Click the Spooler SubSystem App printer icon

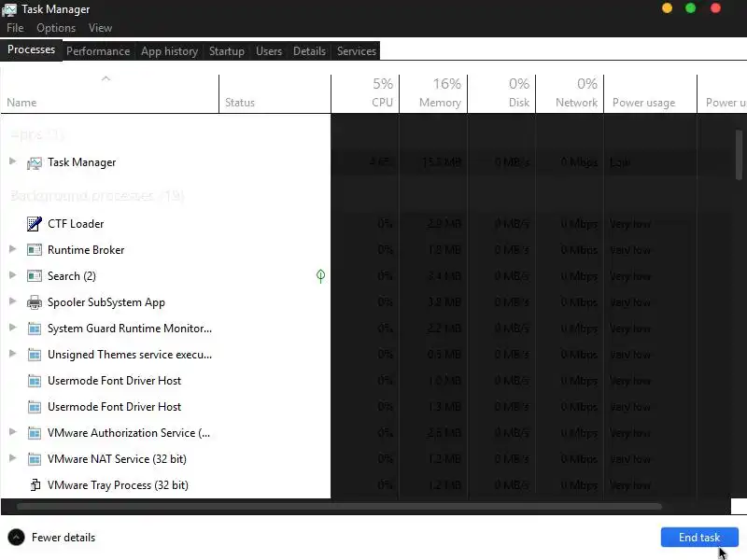(35, 302)
